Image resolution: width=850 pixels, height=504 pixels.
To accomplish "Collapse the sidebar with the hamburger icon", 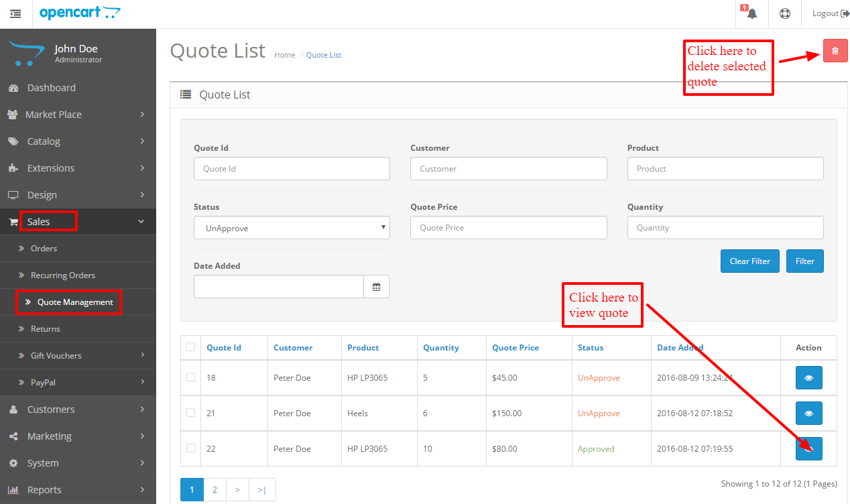I will [15, 13].
